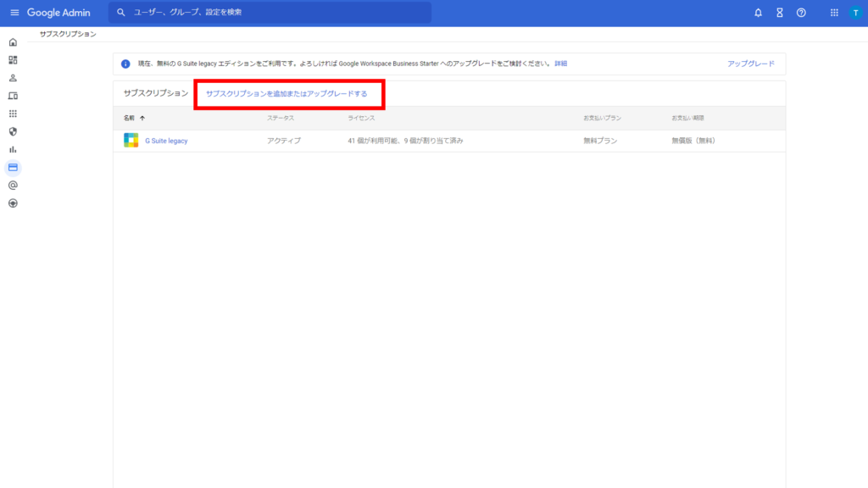This screenshot has width=868, height=488.
Task: Go to Home in sidebar
Action: click(13, 42)
